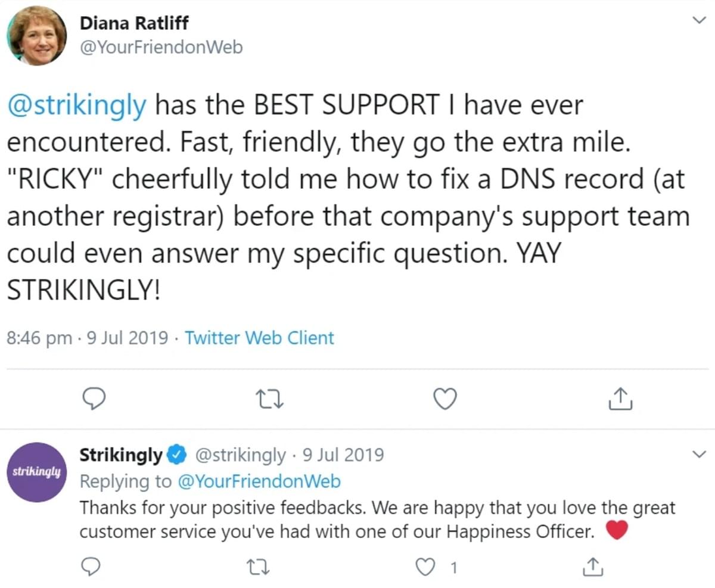Like Strikingly's reply tweet

point(424,566)
